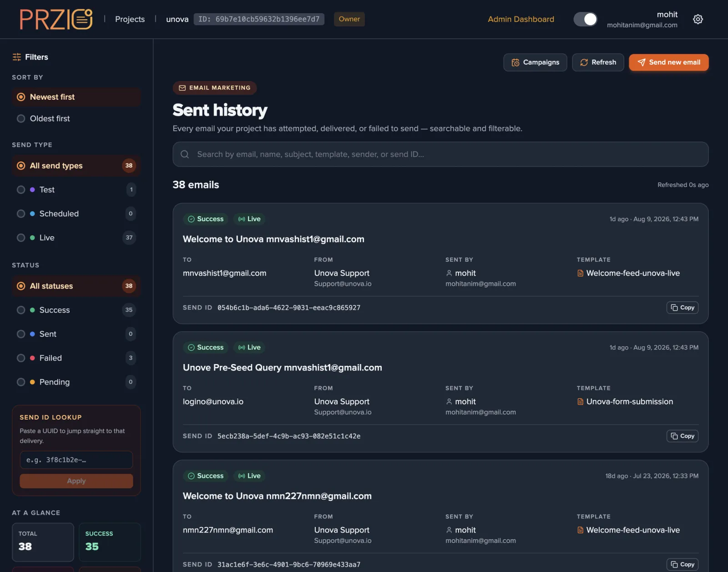
Task: Toggle the Admin Dashboard switch
Action: coord(585,19)
